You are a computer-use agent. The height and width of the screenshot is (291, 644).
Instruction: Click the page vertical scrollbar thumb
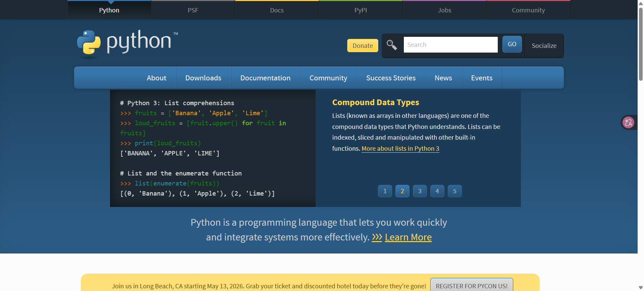pyautogui.click(x=641, y=44)
